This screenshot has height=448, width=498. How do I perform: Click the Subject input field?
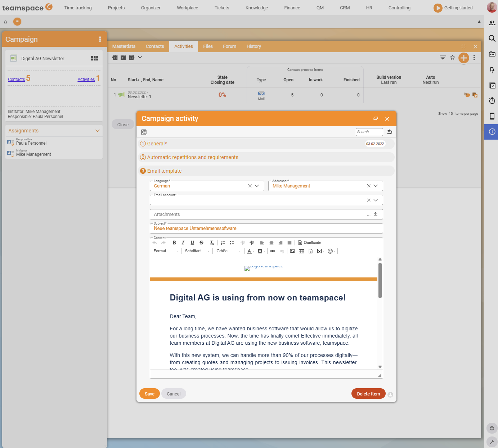[x=266, y=228]
